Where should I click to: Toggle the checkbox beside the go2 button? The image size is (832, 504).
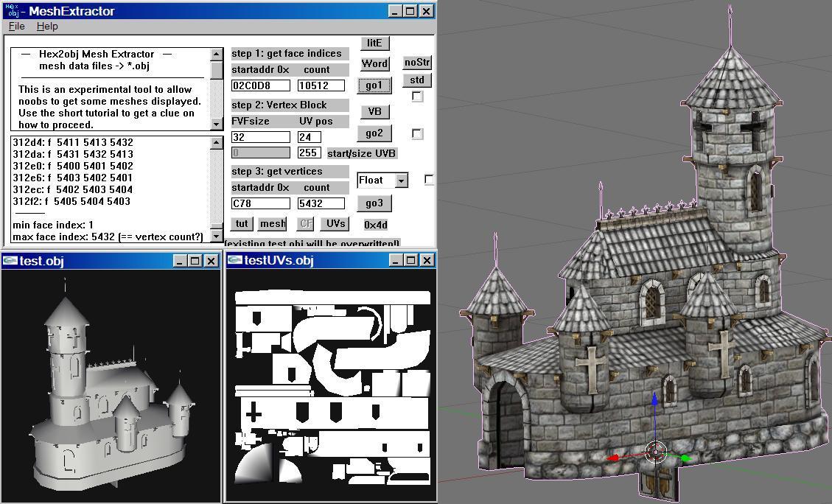click(418, 133)
